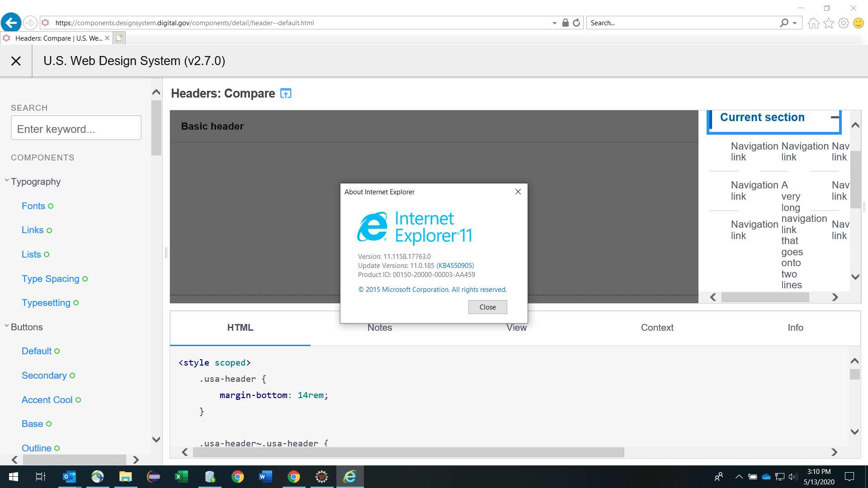The width and height of the screenshot is (868, 488).
Task: Open the address bar autocomplete dropdown
Action: [x=554, y=23]
